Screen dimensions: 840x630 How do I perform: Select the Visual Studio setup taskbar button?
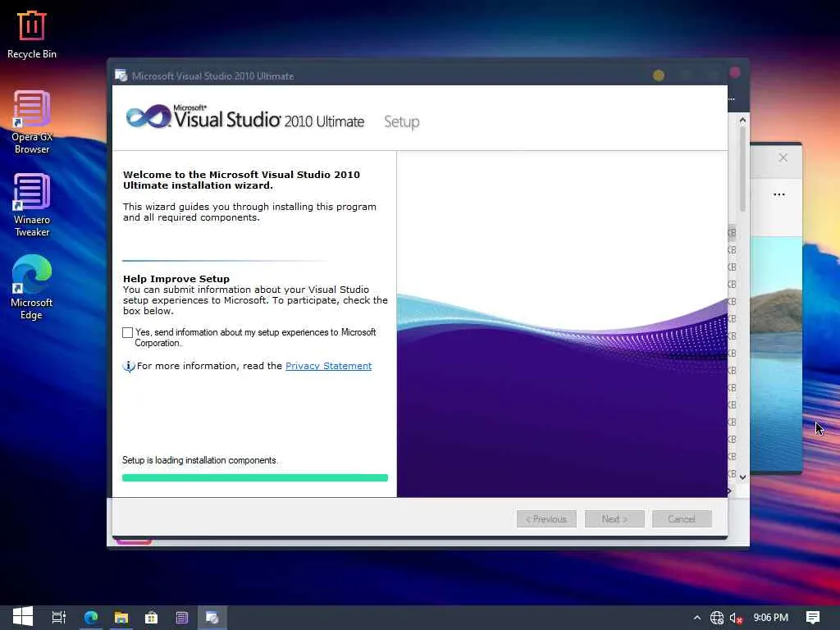212,618
